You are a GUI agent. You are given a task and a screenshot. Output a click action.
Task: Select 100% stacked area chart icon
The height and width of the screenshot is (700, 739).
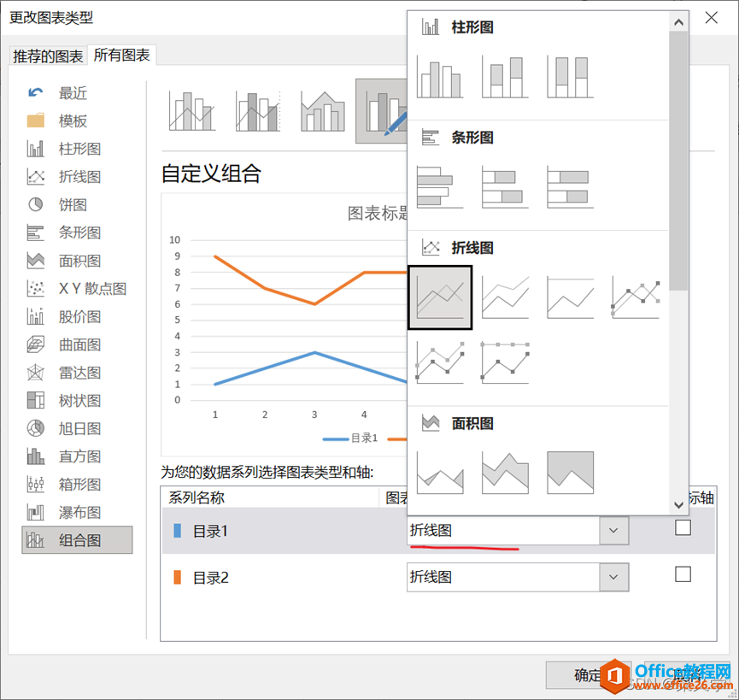570,473
